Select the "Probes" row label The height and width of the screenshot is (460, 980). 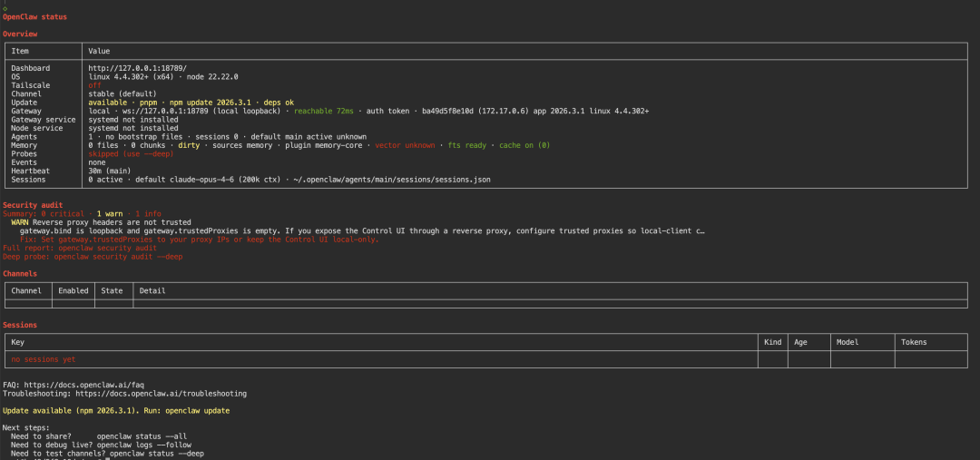click(24, 153)
